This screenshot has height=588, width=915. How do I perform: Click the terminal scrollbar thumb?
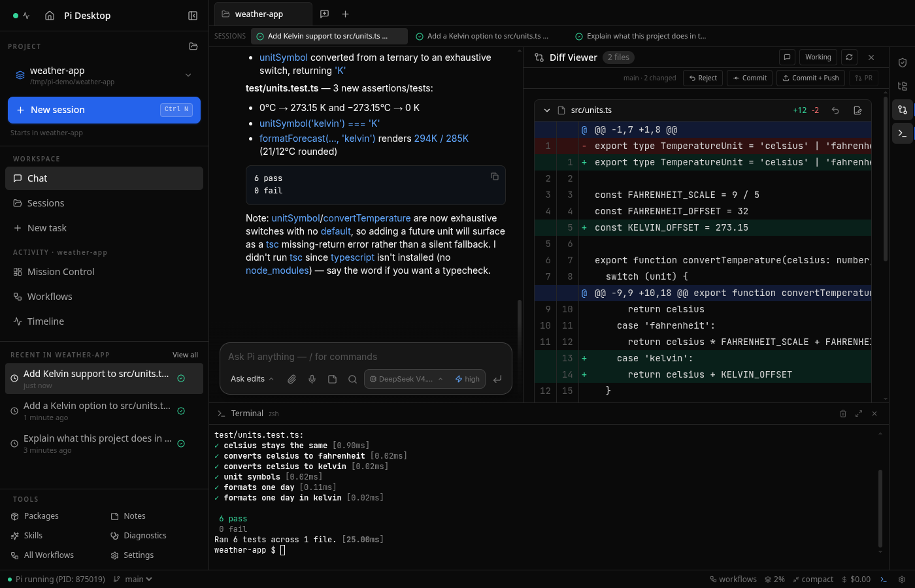[x=880, y=508]
